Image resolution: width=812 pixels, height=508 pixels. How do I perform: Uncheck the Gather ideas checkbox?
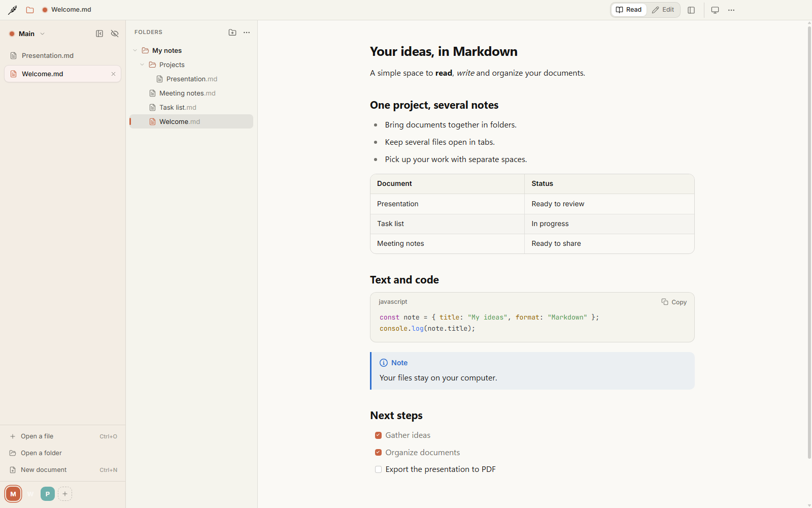tap(378, 435)
